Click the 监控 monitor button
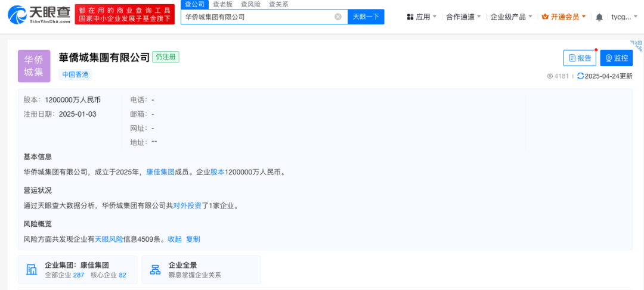Viewport: 644px width, 290px height. pos(617,58)
